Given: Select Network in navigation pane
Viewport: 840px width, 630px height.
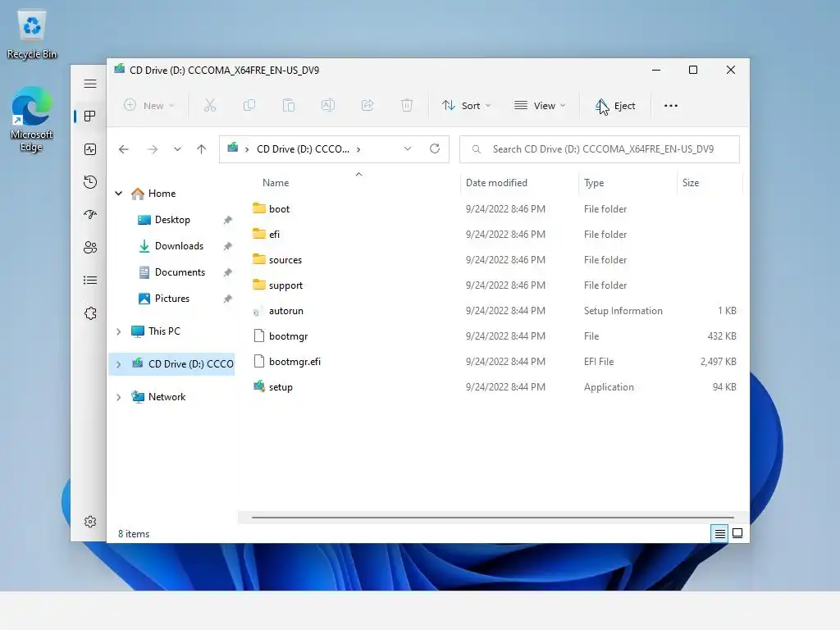Looking at the screenshot, I should [x=167, y=397].
